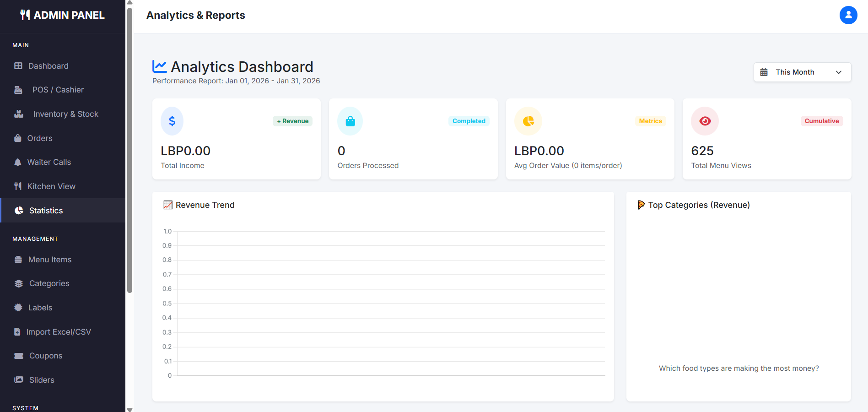The width and height of the screenshot is (868, 412).
Task: Click the shopping bag Orders Processed icon
Action: coord(350,121)
